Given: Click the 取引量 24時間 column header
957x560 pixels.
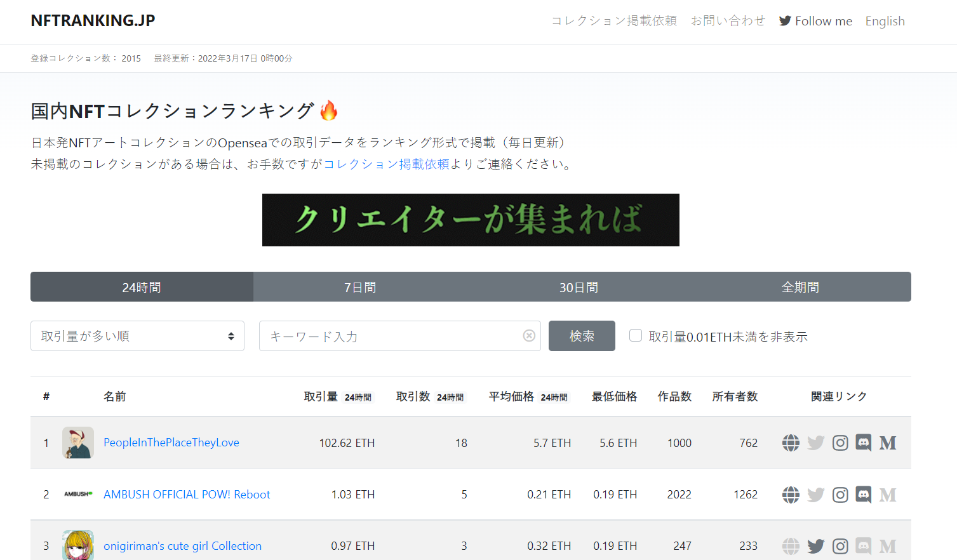Looking at the screenshot, I should coord(338,397).
